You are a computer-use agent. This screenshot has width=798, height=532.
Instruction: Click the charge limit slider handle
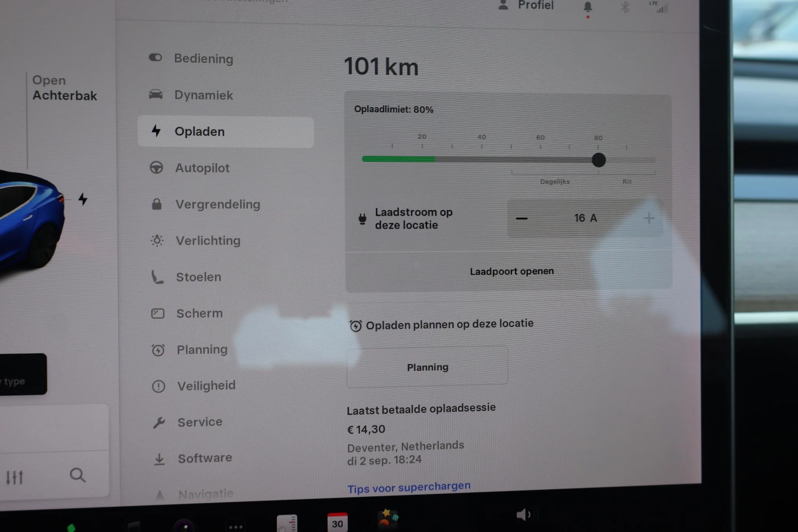(598, 160)
